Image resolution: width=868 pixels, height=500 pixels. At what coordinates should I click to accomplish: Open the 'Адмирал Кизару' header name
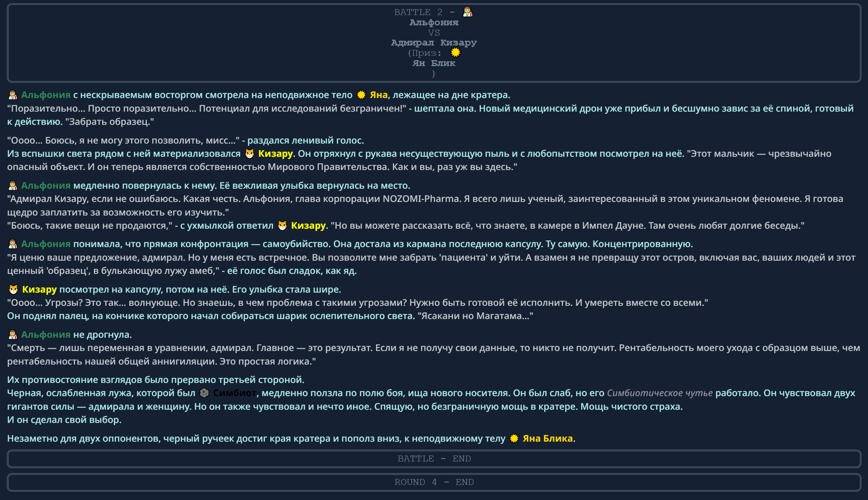pos(434,43)
